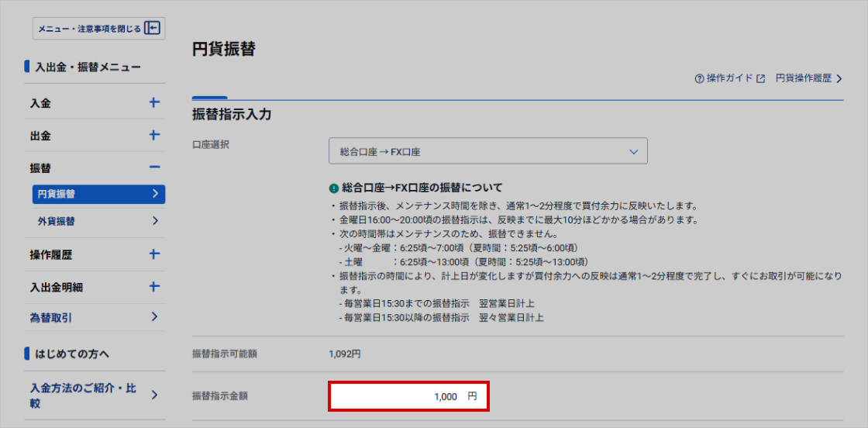This screenshot has width=868, height=428.
Task: Click the 入出金明細 menu label
Action: tap(57, 287)
